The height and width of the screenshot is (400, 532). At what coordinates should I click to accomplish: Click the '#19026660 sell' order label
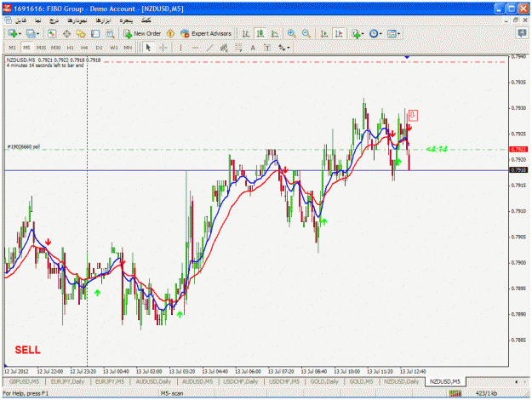click(24, 147)
